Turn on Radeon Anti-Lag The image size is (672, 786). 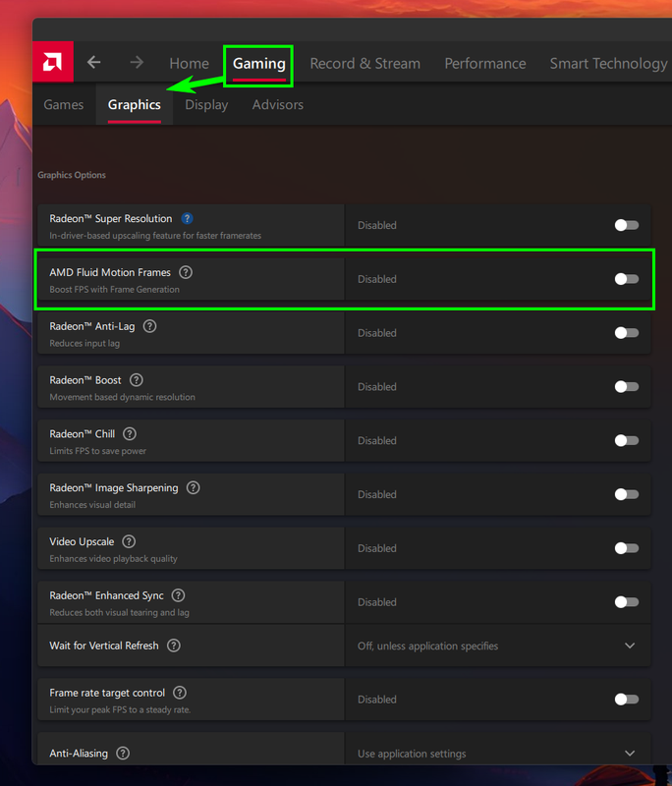tap(627, 333)
